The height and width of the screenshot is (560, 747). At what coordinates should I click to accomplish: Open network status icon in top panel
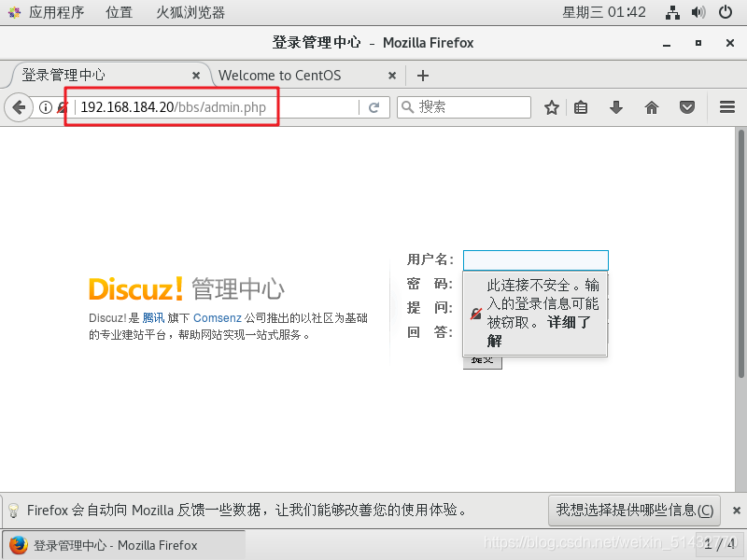tap(672, 12)
